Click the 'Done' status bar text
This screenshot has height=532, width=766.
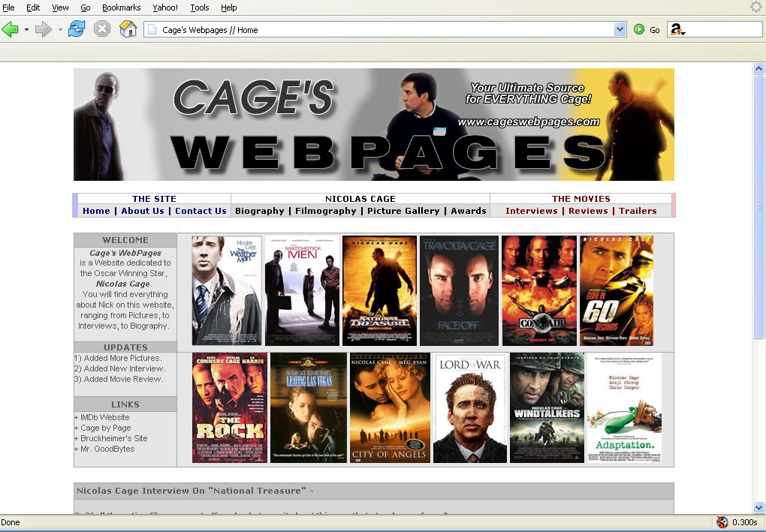click(11, 522)
